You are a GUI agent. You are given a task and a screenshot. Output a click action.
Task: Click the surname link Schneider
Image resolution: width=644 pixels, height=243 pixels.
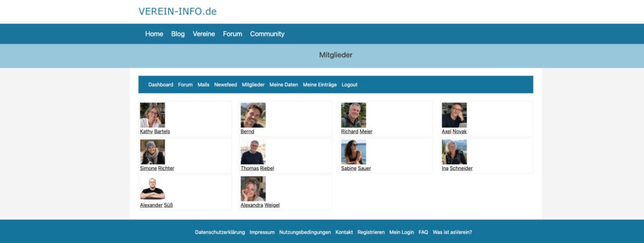461,169
